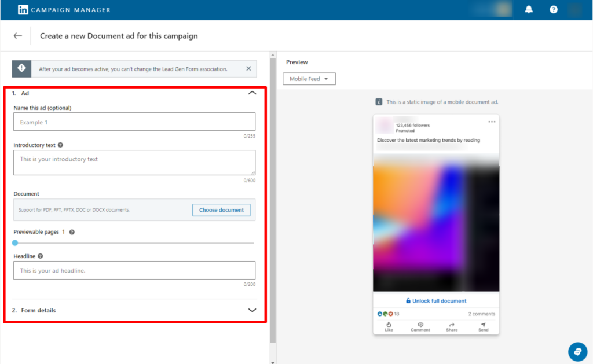The width and height of the screenshot is (593, 364).
Task: Click the three-dot menu in ad preview
Action: click(x=492, y=122)
